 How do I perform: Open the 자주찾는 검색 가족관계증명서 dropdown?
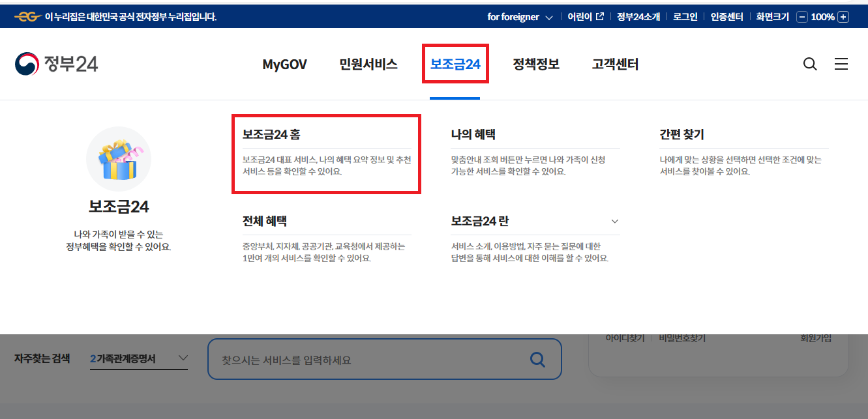pos(139,359)
